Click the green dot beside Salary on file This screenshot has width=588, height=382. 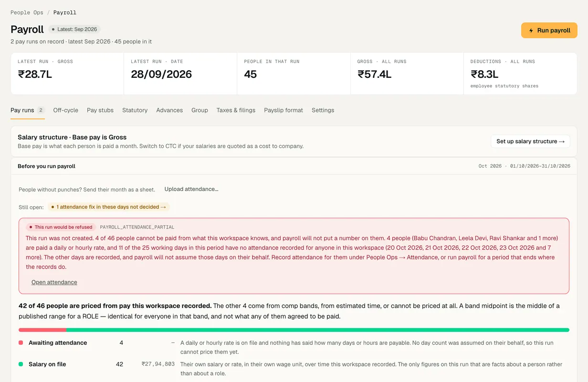21,364
